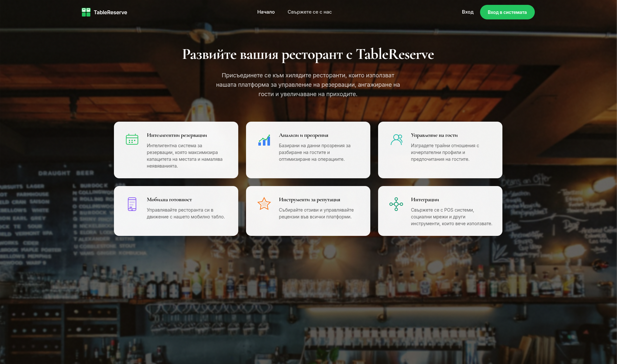This screenshot has width=617, height=364.
Task: Click the description starting Събирайте отзиви
Action: 316,214
